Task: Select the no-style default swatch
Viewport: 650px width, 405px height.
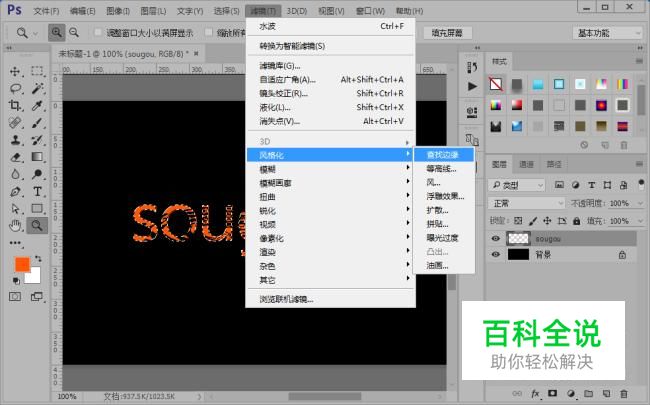Action: click(x=496, y=84)
